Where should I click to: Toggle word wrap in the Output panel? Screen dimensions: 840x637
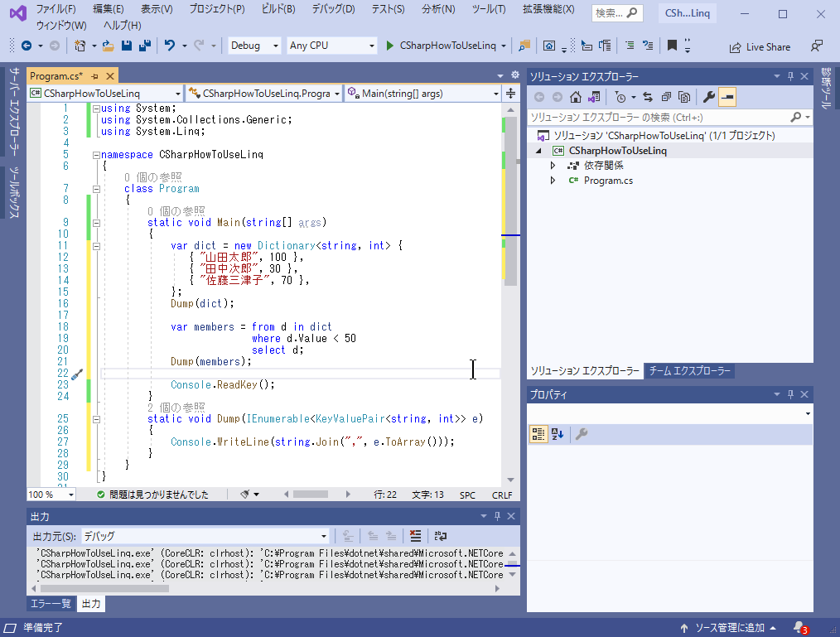coord(441,536)
